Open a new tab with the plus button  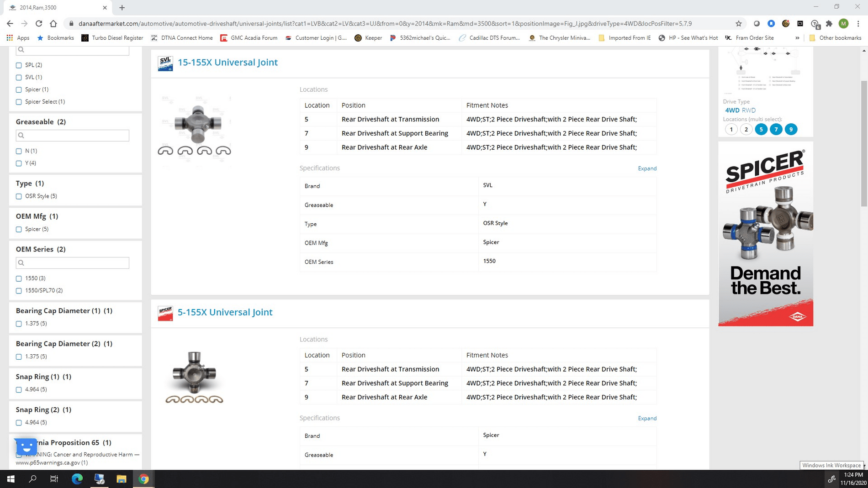[122, 7]
